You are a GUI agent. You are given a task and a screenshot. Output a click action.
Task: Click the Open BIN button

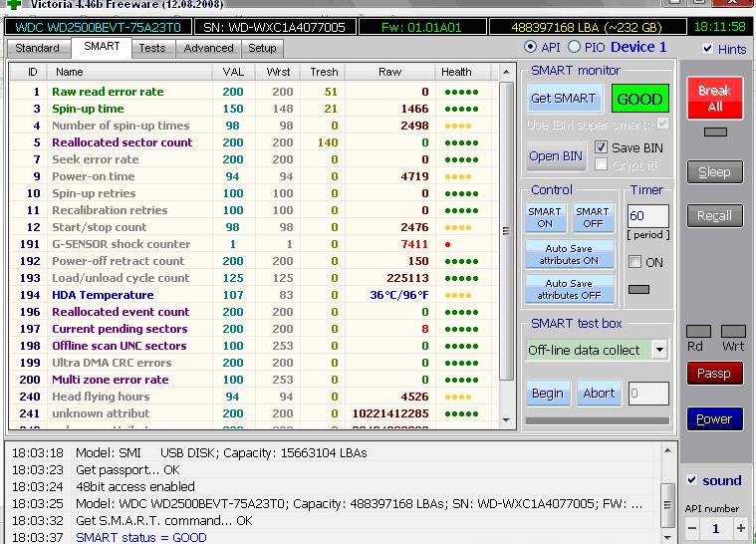point(556,156)
